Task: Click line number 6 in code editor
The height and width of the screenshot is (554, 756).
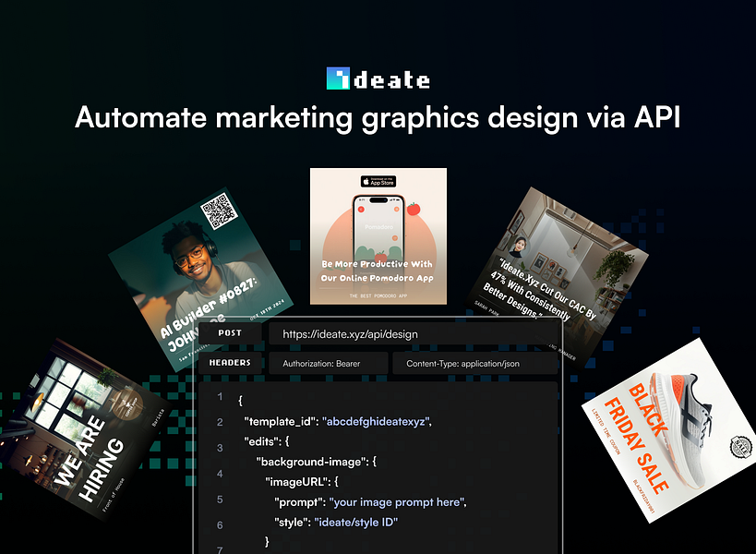Action: click(x=220, y=525)
